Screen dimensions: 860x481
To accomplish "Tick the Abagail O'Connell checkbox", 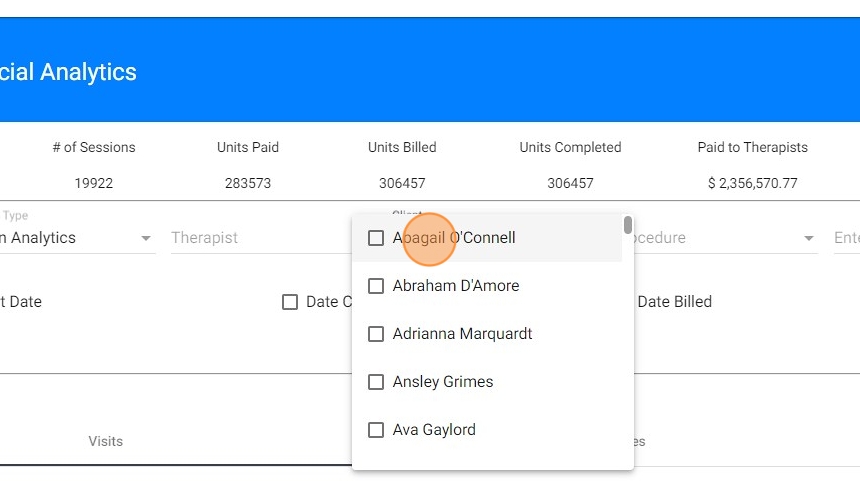I will click(x=376, y=238).
